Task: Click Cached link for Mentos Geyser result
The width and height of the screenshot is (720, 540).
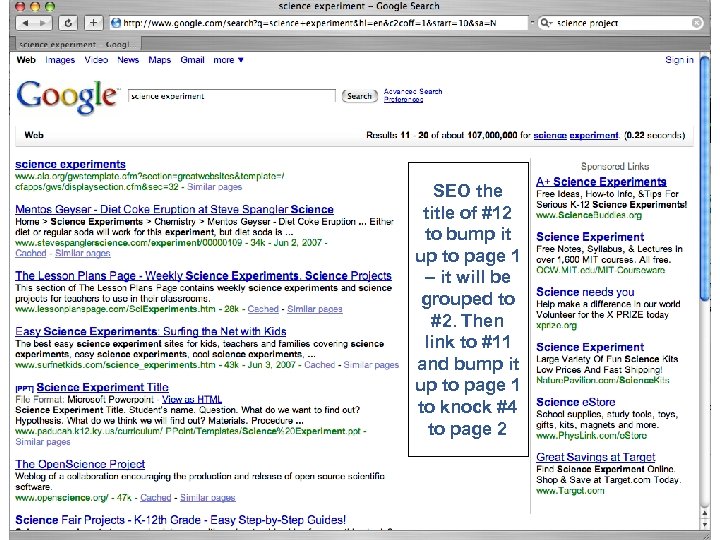Action: pos(31,253)
